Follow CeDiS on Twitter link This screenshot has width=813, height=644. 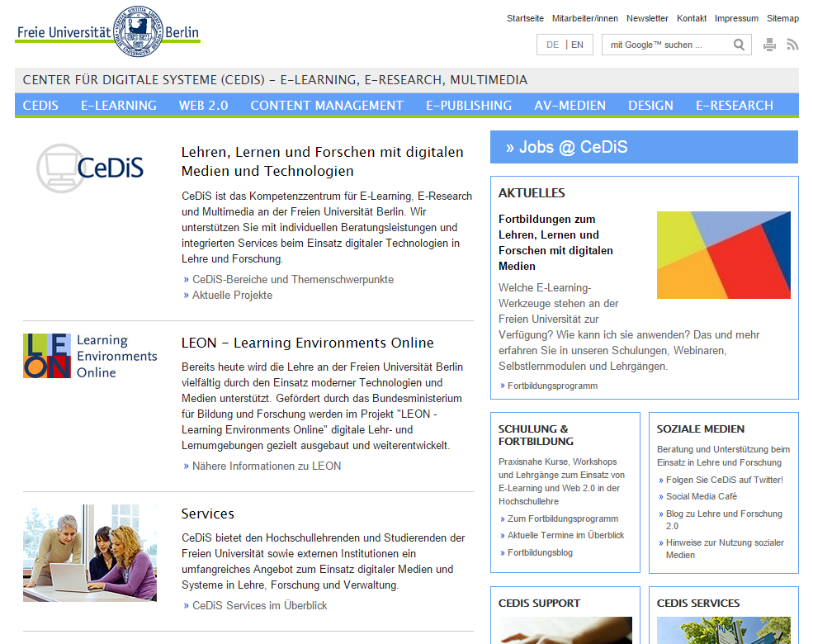[x=721, y=479]
